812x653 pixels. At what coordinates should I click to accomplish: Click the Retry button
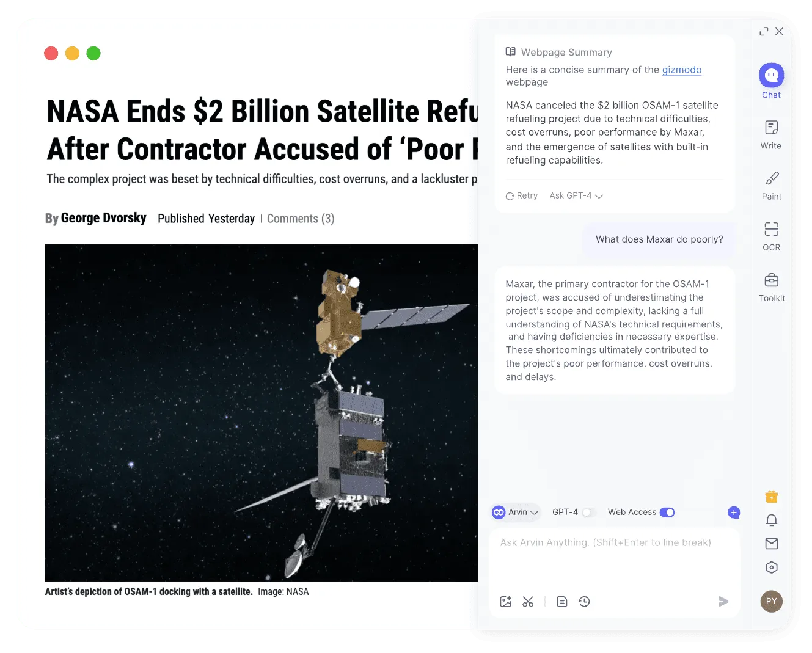(522, 196)
